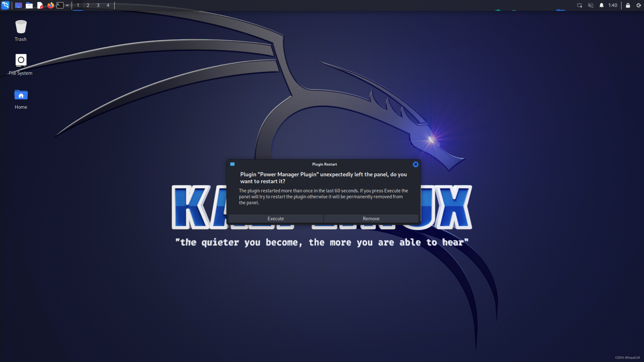Click the Plugin Restart title bar

[x=324, y=164]
